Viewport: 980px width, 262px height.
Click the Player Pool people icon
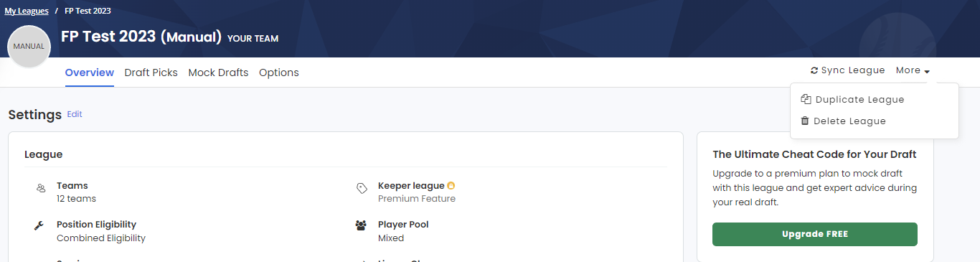point(361,225)
